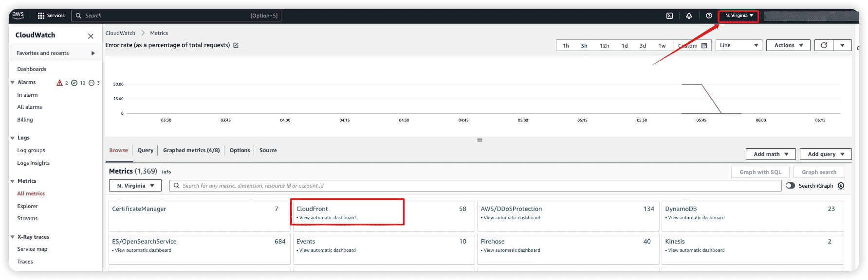Open the CloudShell terminal icon
Image resolution: width=868 pixels, height=280 pixels.
tap(669, 16)
